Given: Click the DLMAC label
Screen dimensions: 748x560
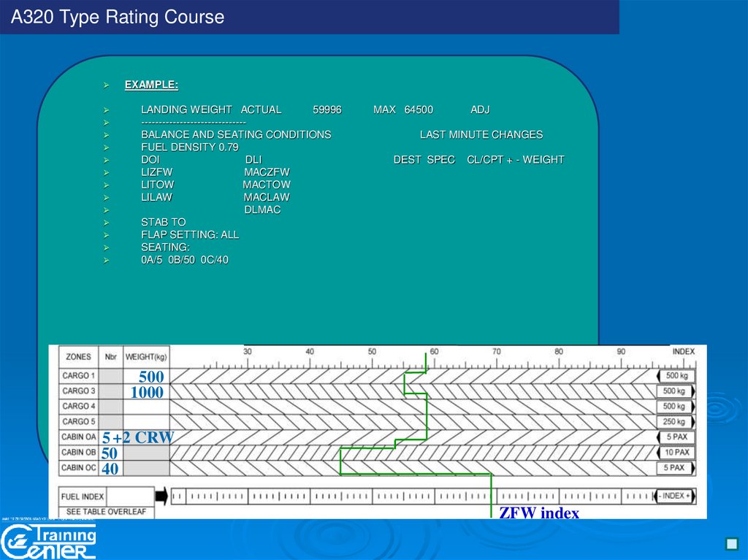Looking at the screenshot, I should point(262,210).
